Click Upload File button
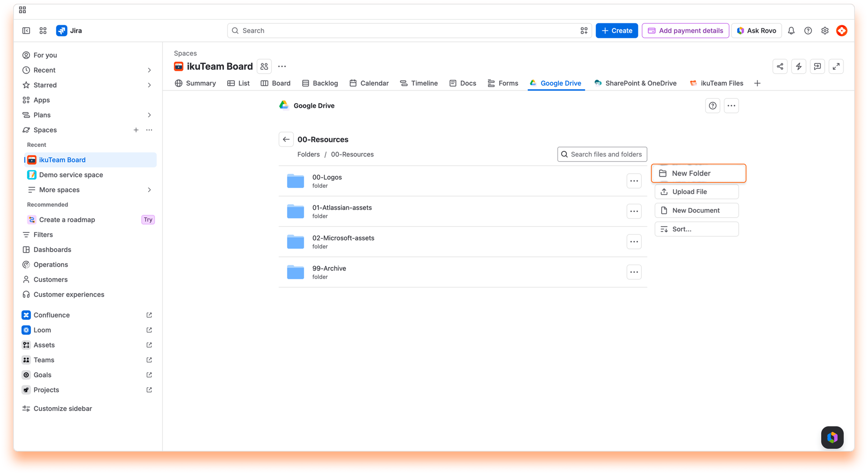The height and width of the screenshot is (474, 868). click(x=697, y=192)
